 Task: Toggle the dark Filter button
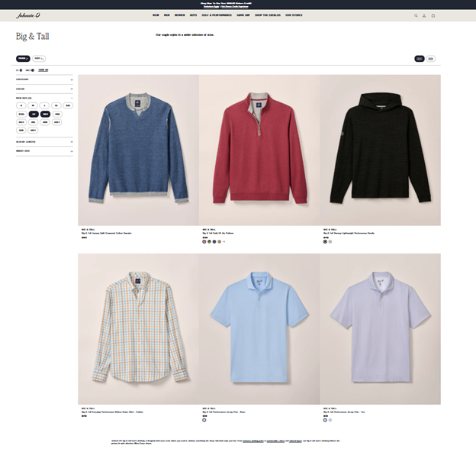pos(23,58)
